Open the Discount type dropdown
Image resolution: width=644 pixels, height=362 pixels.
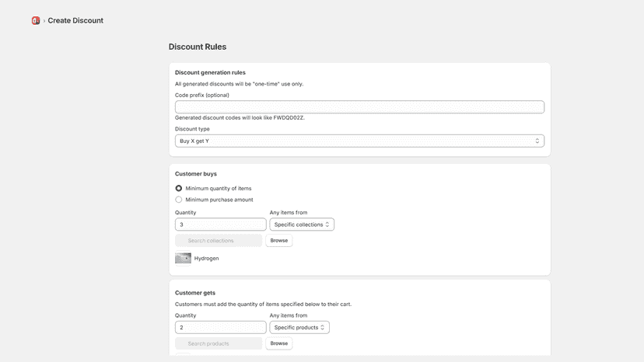(359, 141)
